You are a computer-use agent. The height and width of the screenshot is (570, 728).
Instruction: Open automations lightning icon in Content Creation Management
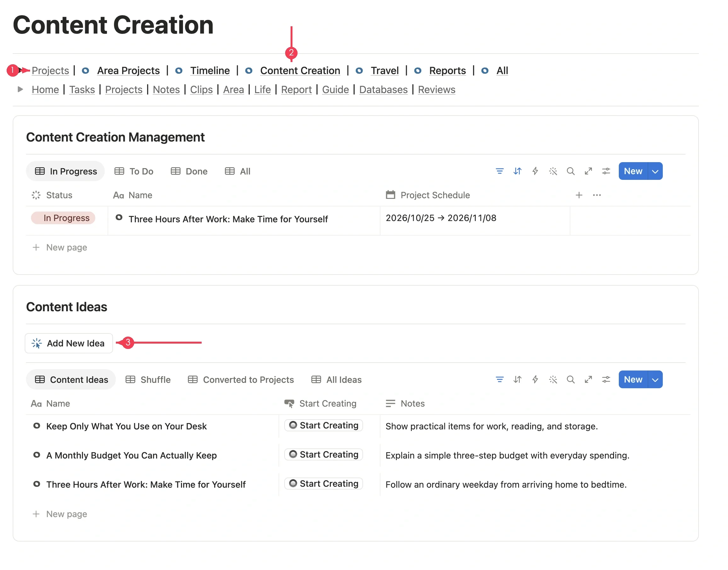point(535,171)
